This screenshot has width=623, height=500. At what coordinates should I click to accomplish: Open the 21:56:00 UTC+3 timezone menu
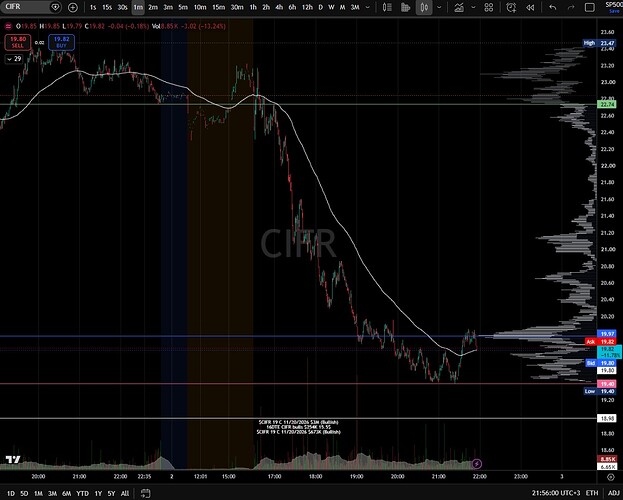pos(556,493)
